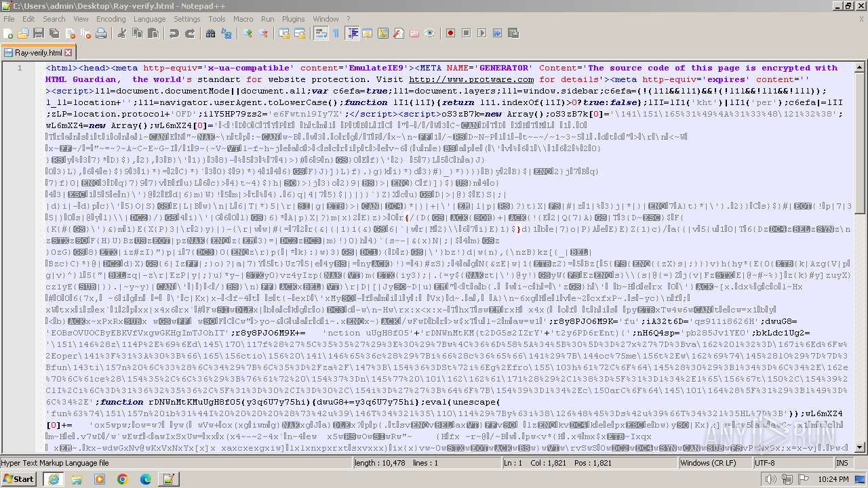Click the Redo arrow icon

190,33
